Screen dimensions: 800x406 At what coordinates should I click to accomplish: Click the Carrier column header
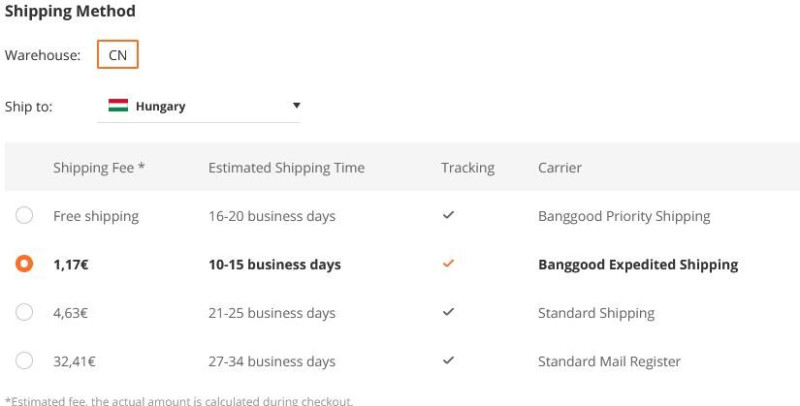560,168
